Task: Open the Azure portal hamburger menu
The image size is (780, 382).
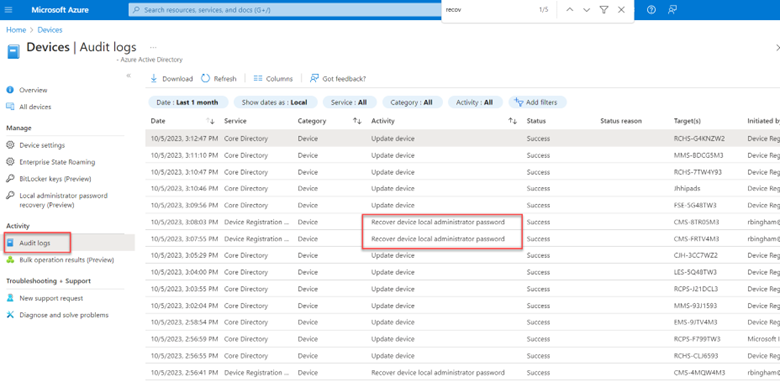Action: pyautogui.click(x=8, y=10)
